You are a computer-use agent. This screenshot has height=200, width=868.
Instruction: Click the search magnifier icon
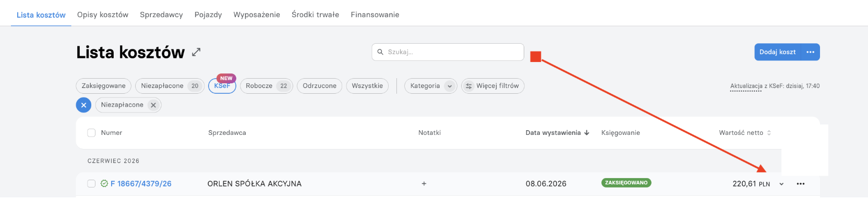[x=380, y=52]
